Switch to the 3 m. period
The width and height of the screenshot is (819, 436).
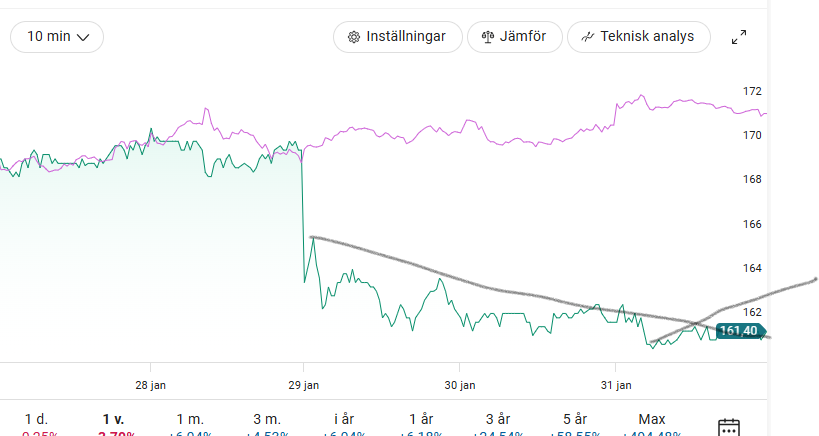(x=267, y=420)
